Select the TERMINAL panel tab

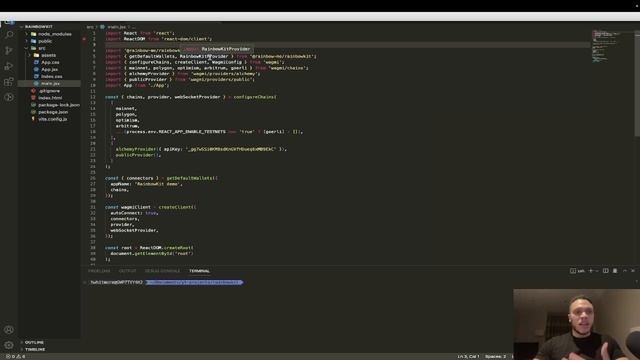click(x=199, y=271)
